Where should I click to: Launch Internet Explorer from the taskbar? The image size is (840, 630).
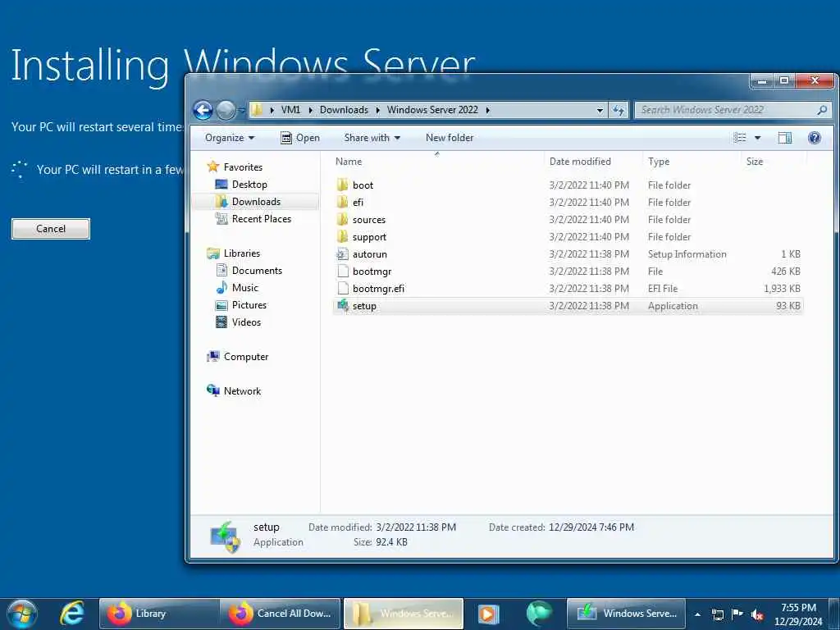pos(73,614)
